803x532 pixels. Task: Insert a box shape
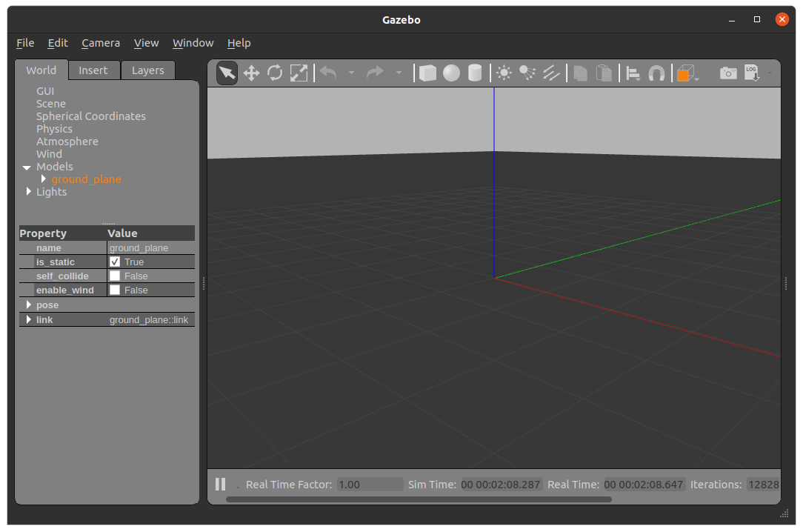(427, 73)
